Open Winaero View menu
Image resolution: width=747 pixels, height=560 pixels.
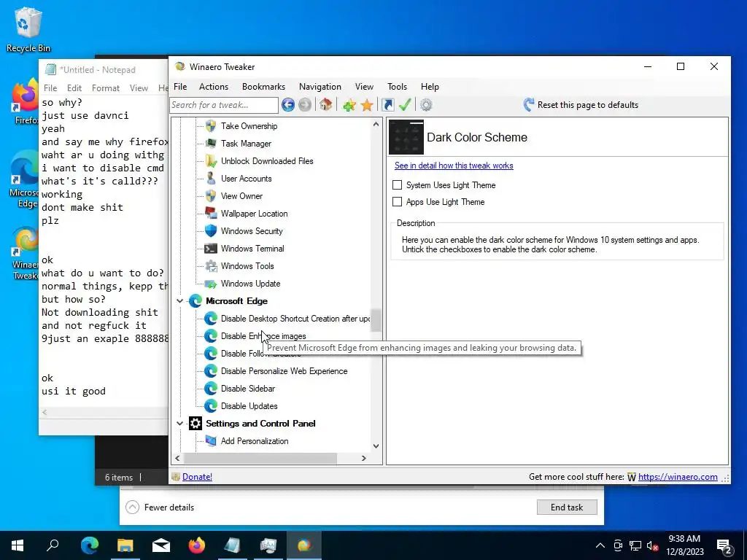click(364, 87)
